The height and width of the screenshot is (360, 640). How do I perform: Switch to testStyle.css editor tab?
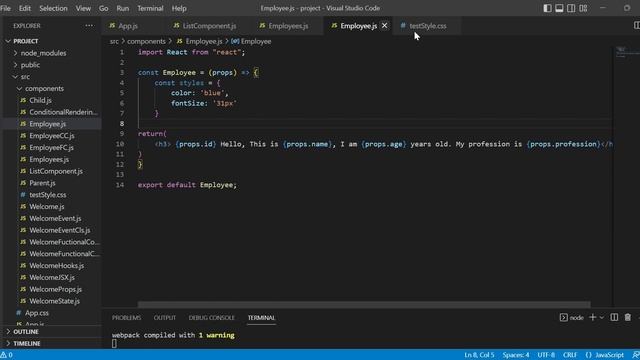click(x=428, y=26)
